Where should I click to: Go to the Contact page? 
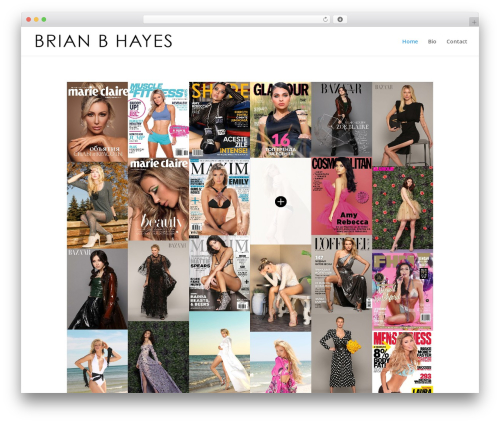(x=456, y=41)
